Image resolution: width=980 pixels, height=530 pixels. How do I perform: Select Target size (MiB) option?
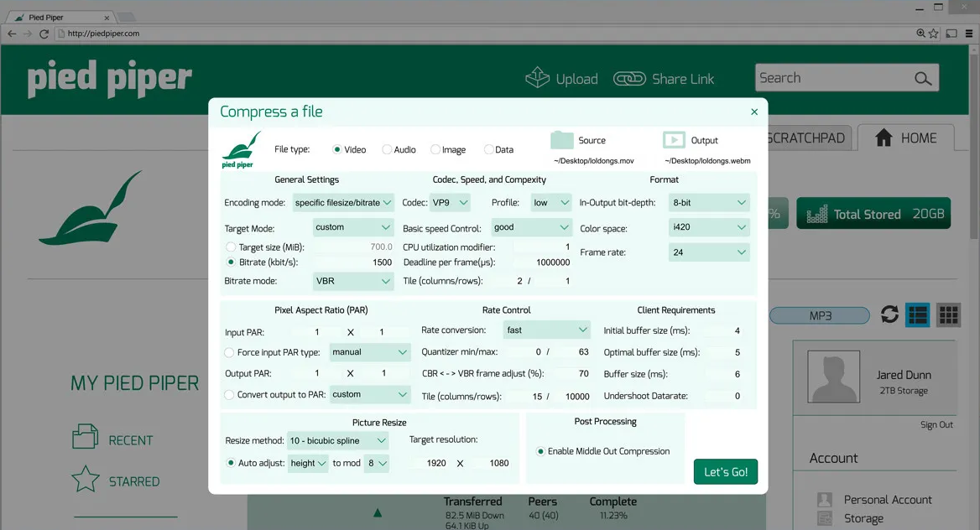tap(231, 247)
